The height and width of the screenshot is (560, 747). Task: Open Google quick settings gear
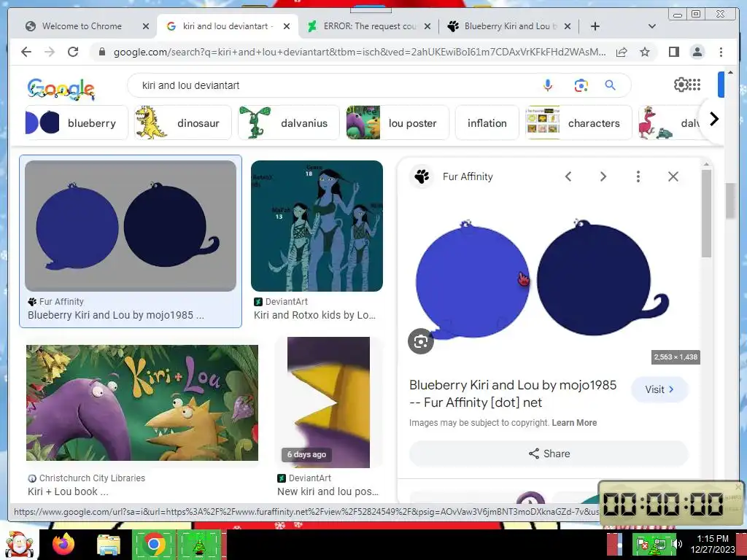[681, 85]
